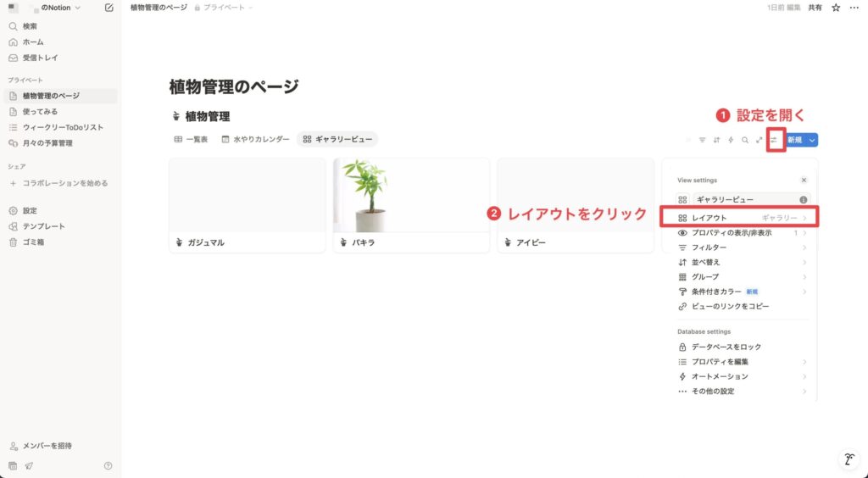Open the パキラ gallery card thumbnail
Image resolution: width=868 pixels, height=478 pixels.
coord(411,195)
